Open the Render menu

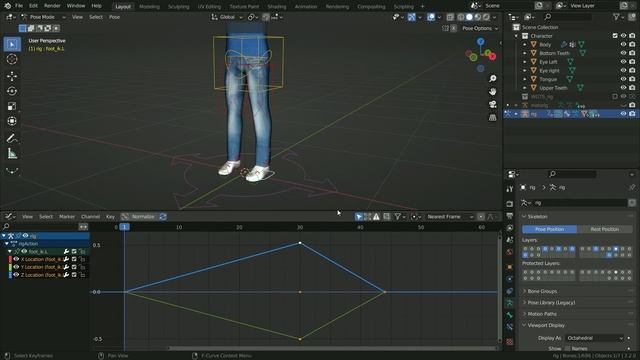pos(52,6)
